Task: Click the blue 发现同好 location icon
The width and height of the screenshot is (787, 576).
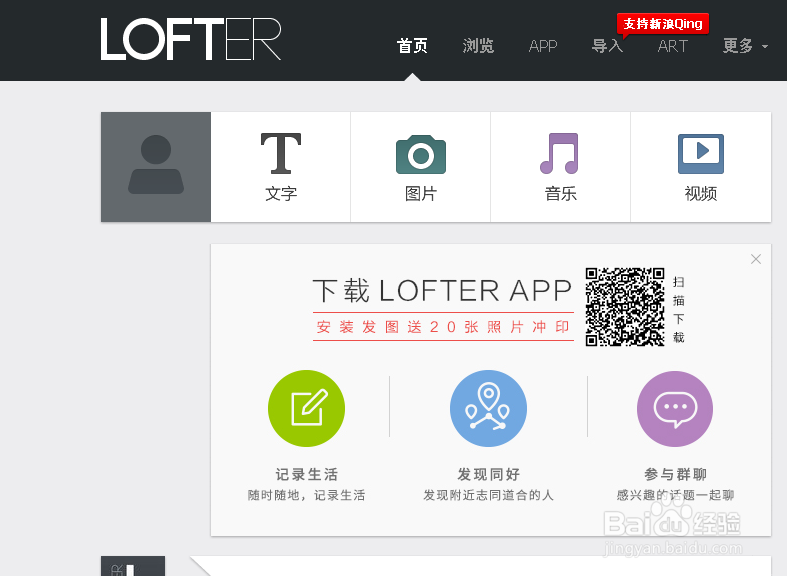Action: point(488,408)
